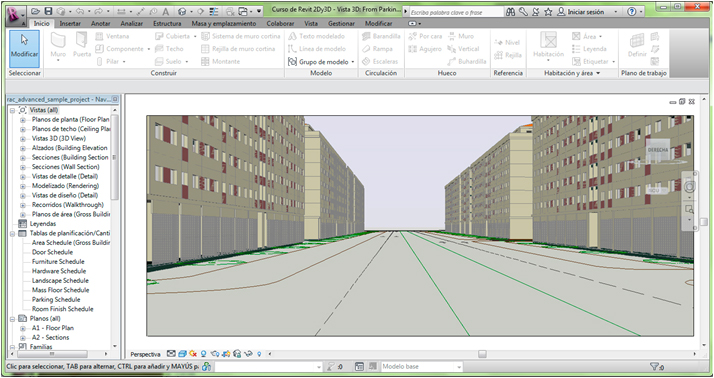Click the project browser vertical scrollbar
The height and width of the screenshot is (378, 714).
click(x=115, y=157)
